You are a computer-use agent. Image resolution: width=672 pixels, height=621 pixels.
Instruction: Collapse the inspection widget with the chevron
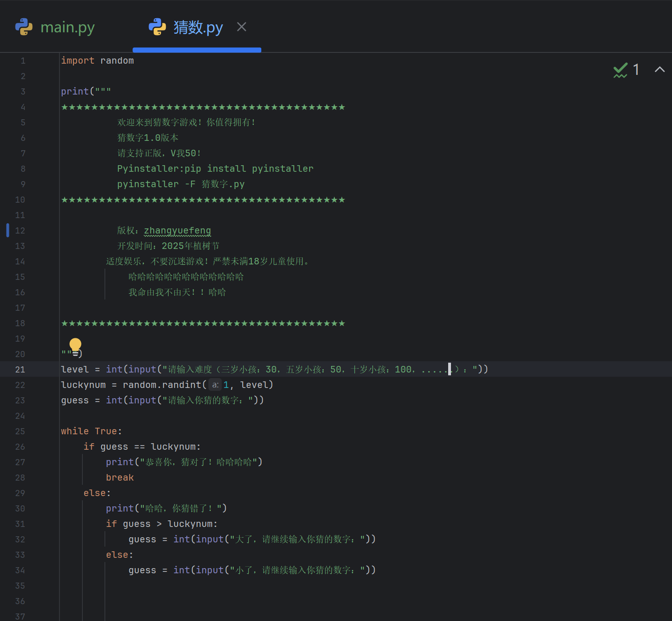[x=659, y=70]
